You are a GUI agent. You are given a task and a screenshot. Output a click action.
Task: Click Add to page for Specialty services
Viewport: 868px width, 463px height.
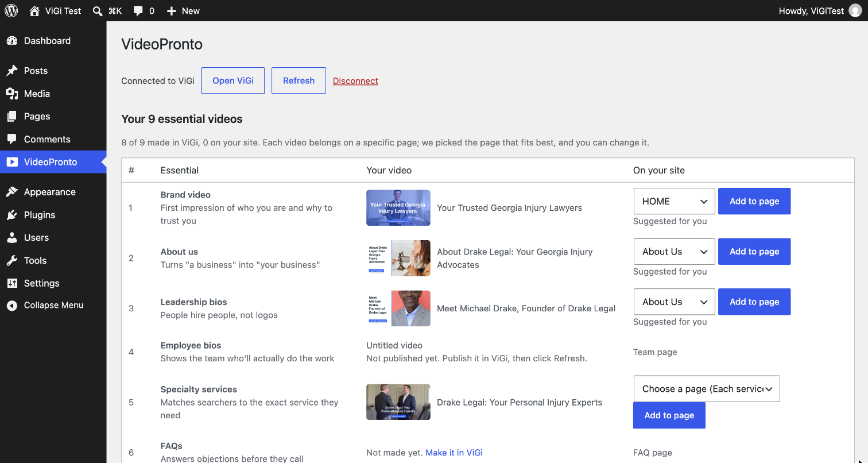669,415
